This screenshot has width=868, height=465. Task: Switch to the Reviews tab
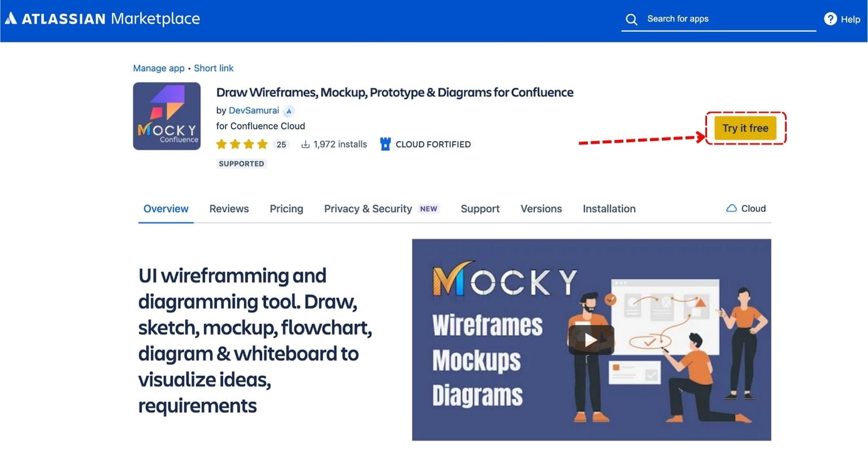click(229, 208)
